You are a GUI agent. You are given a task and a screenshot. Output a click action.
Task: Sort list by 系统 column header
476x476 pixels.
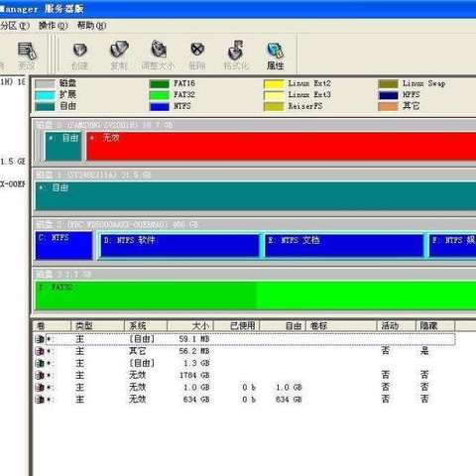146,326
